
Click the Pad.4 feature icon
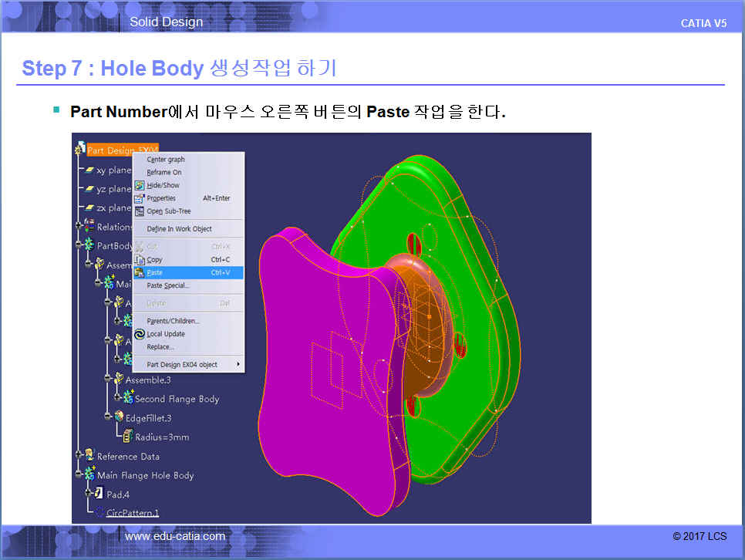pos(99,494)
